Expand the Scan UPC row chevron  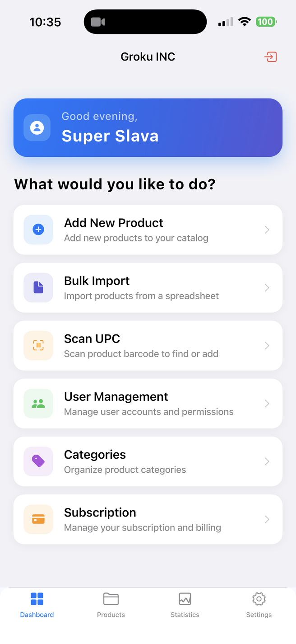(267, 345)
